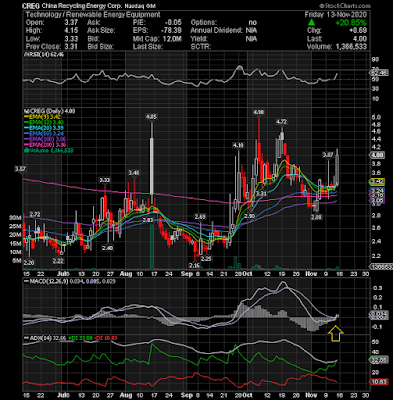
Task: Click the 10.83 red value tag on right axis
Action: [x=380, y=382]
